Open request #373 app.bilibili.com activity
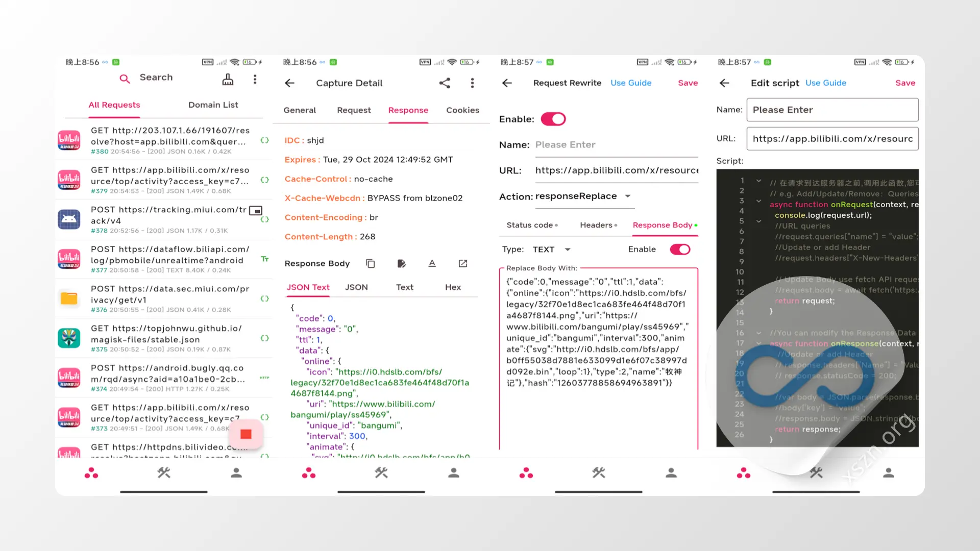 (163, 418)
